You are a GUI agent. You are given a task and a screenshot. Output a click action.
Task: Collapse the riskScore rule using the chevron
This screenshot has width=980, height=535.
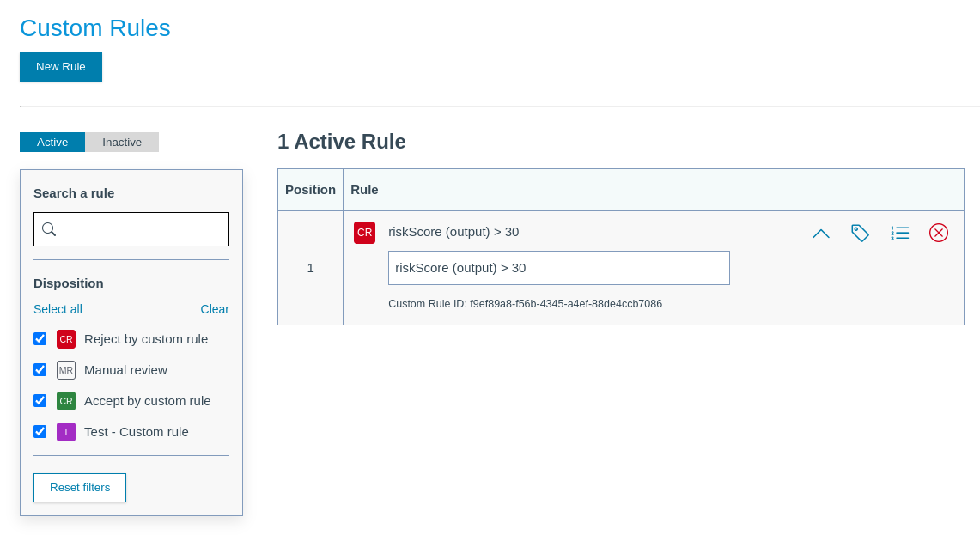pos(820,233)
